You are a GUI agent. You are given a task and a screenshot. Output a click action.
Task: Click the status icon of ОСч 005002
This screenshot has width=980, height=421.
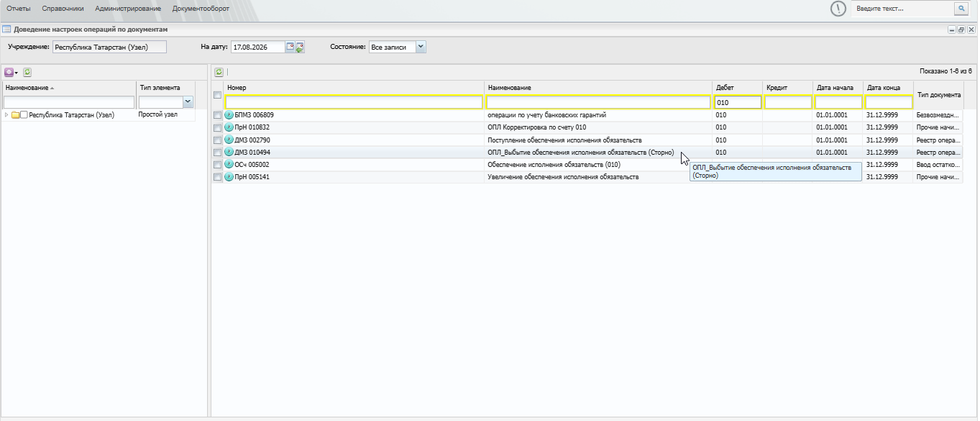(229, 164)
